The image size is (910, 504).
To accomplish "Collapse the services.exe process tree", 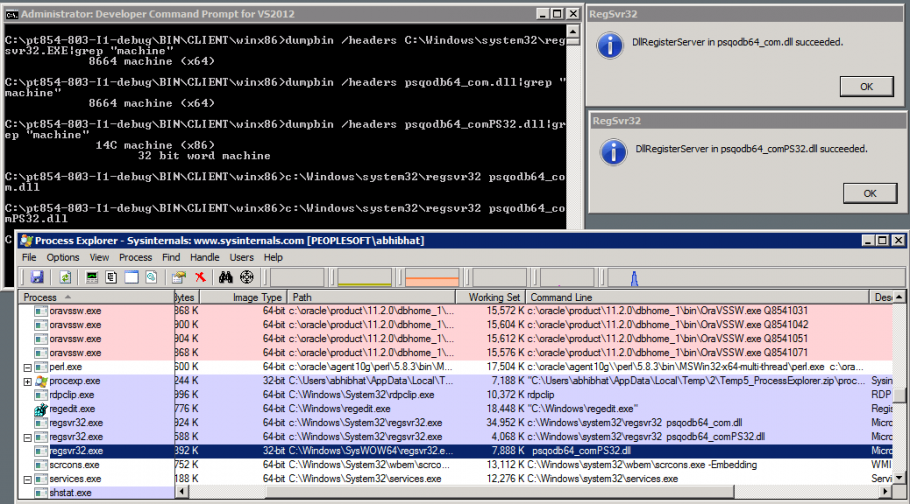I will (x=27, y=479).
